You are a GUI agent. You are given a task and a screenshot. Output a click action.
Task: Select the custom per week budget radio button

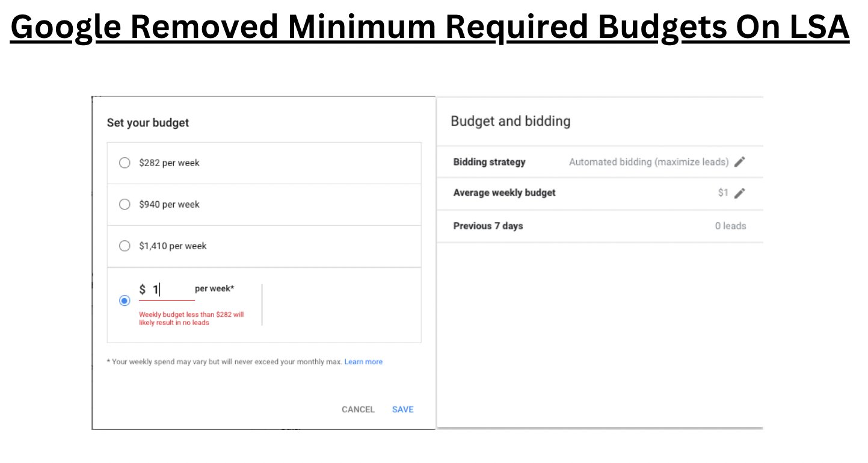125,300
